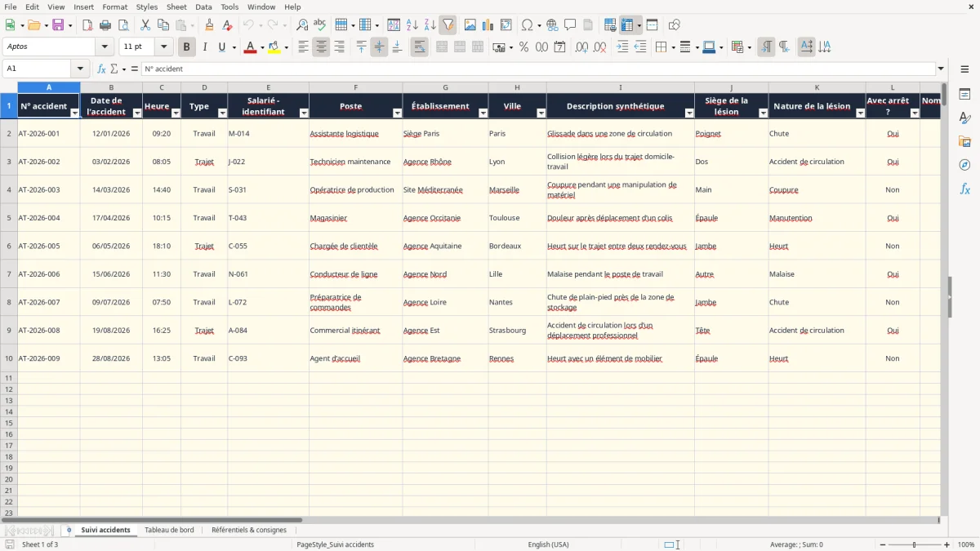Open filter dropdown for Établissement column
Image resolution: width=980 pixels, height=551 pixels.
tap(483, 113)
